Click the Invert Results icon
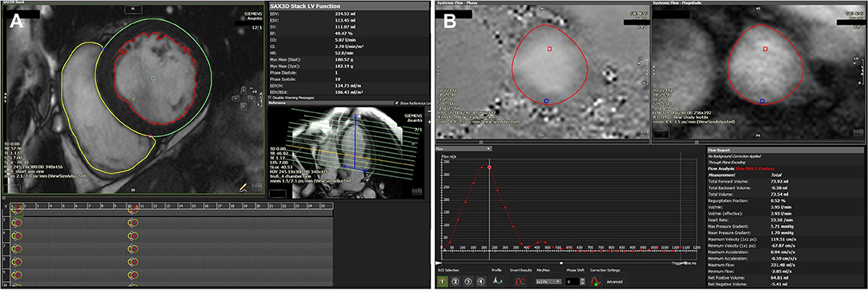This screenshot has height=290, width=868. [x=520, y=281]
